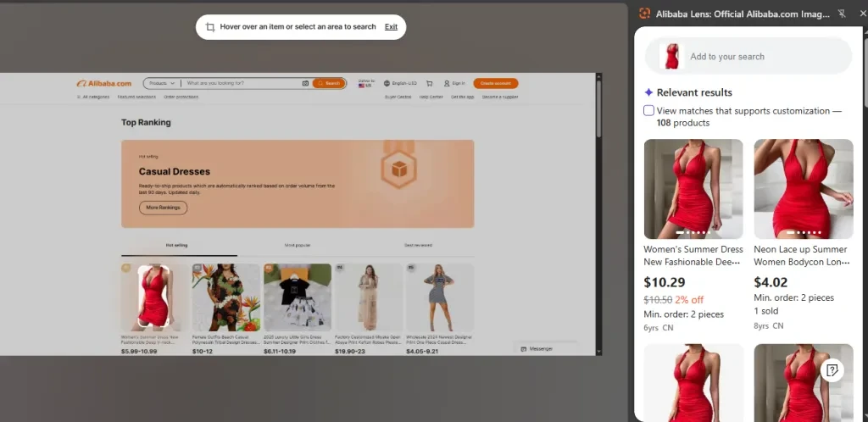Open the striped casual dress product image
Screen dimensions: 868x422
coord(440,297)
